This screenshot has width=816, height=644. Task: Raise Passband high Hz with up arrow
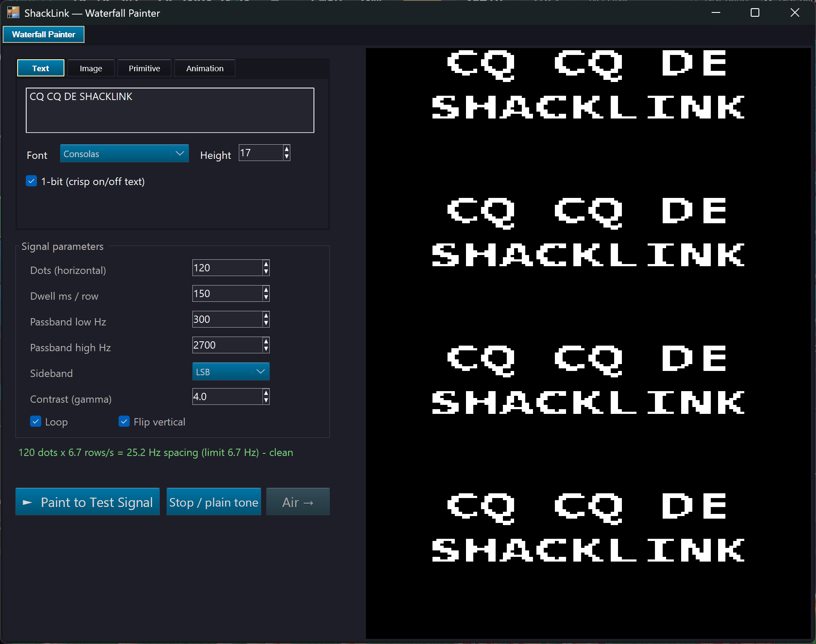(266, 341)
